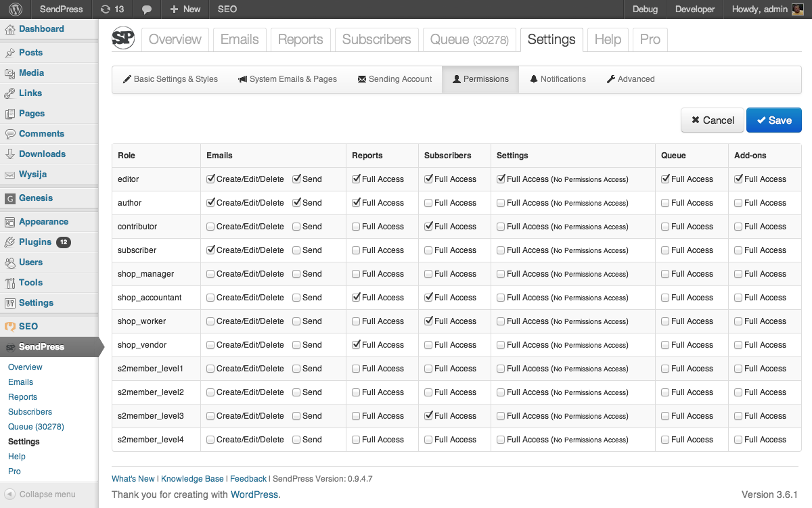Open the New content menu
This screenshot has height=508, width=812.
pyautogui.click(x=185, y=9)
